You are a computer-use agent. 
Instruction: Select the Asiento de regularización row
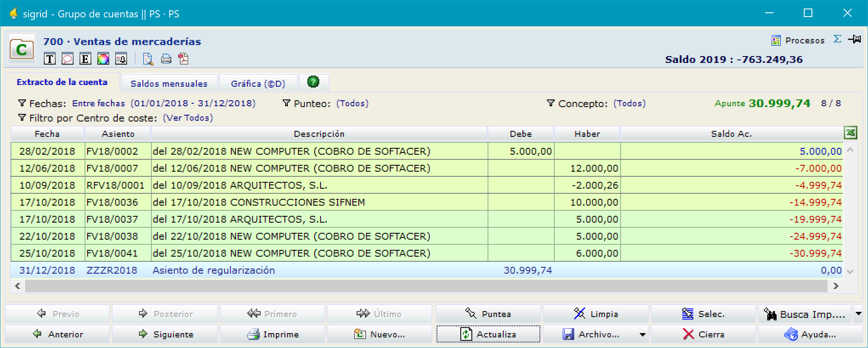coord(427,270)
